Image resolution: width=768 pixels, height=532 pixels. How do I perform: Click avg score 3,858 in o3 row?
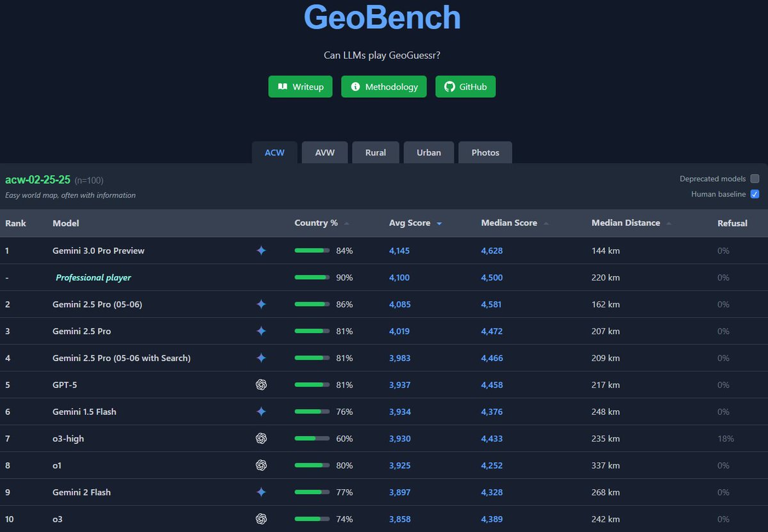coord(400,519)
